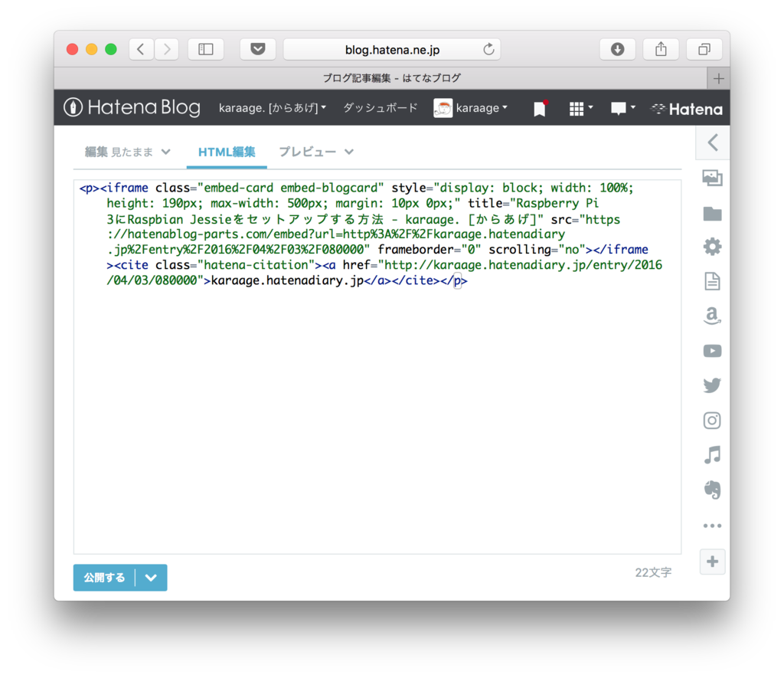Click inside the HTML editor text area
Image resolution: width=784 pixels, height=678 pixels.
coord(377,367)
